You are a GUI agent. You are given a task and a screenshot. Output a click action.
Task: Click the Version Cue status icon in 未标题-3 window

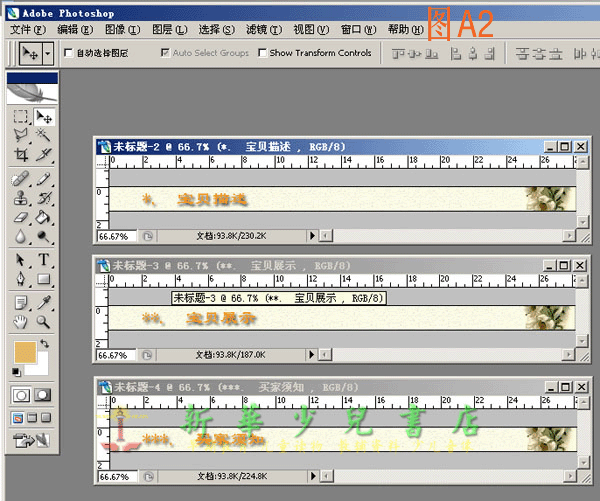click(x=147, y=355)
